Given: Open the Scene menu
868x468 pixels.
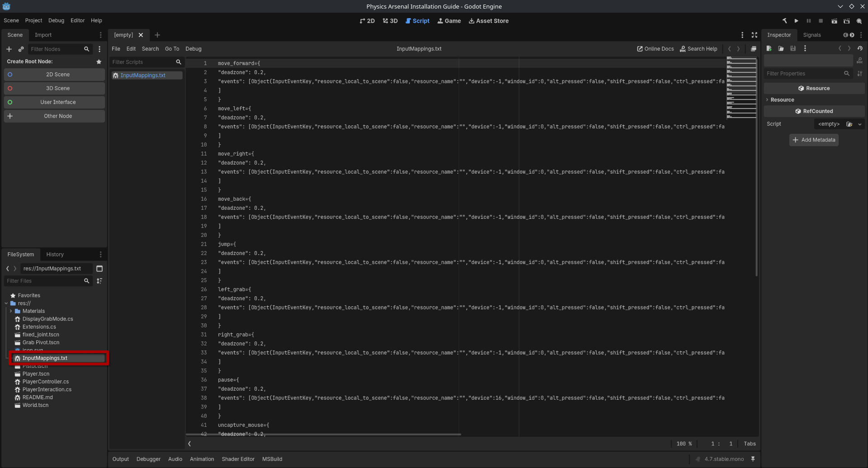Looking at the screenshot, I should tap(11, 20).
